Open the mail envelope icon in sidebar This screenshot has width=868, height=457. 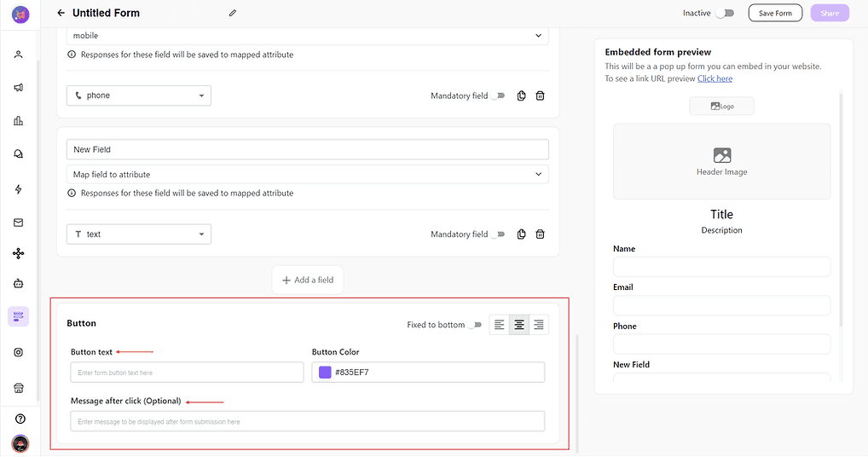pos(18,223)
